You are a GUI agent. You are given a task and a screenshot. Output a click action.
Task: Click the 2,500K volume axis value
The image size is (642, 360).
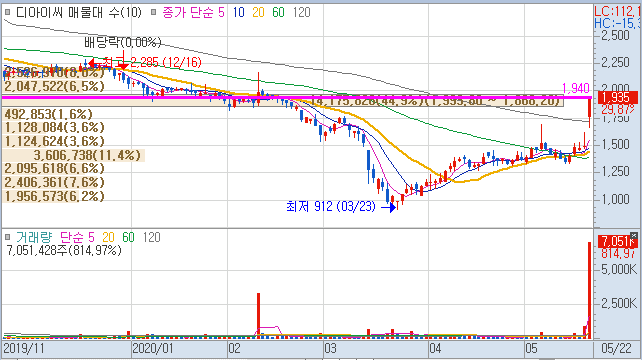(x=619, y=303)
